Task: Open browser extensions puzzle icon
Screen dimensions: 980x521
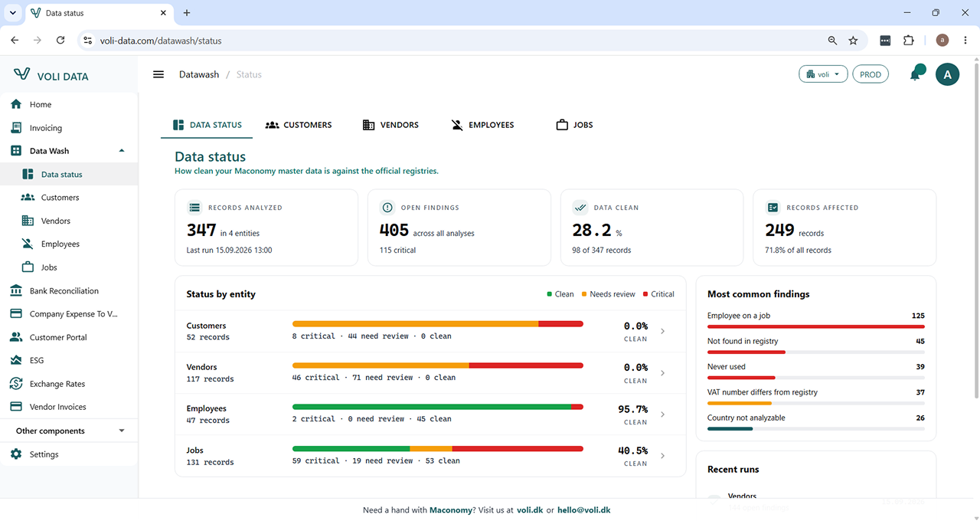Action: 909,41
